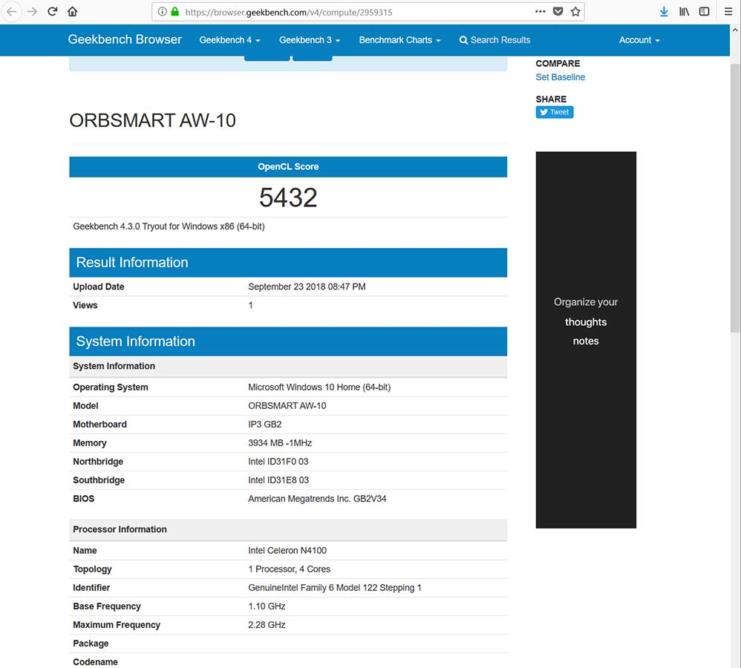Screen dimensions: 741x668
Task: Click the SHARE sidebar heading
Action: point(551,99)
